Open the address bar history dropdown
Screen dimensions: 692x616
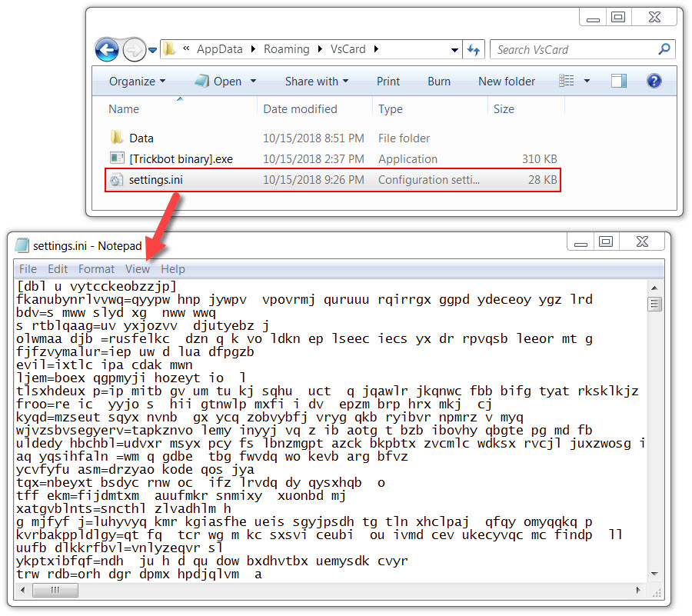click(454, 50)
